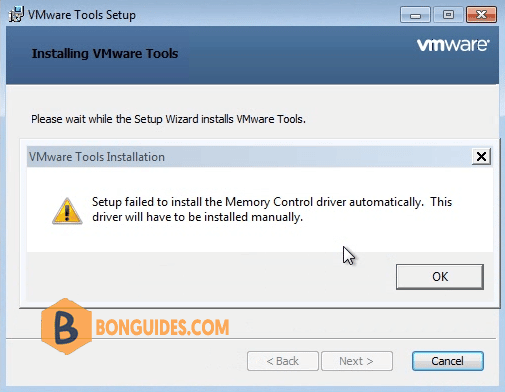Click the BONGUIDES.COM watermark text
505x392 pixels.
pos(162,327)
